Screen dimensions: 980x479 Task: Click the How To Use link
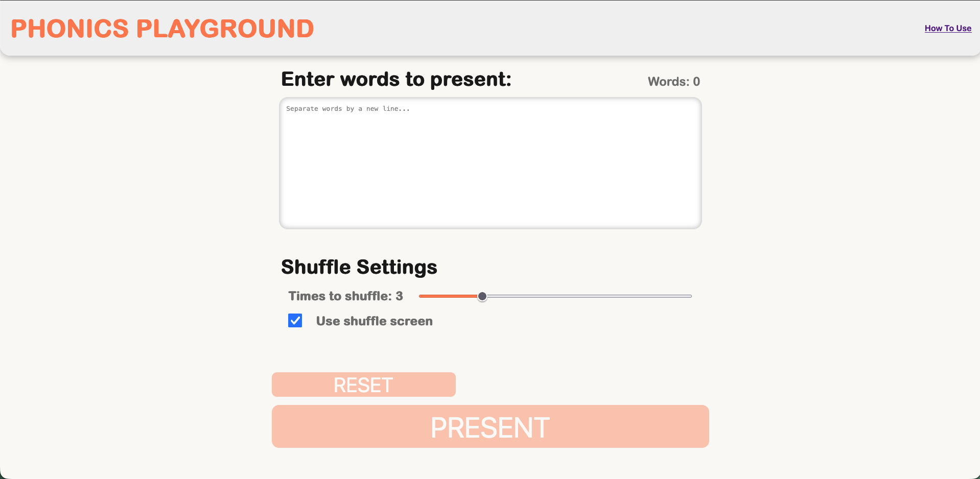point(947,28)
